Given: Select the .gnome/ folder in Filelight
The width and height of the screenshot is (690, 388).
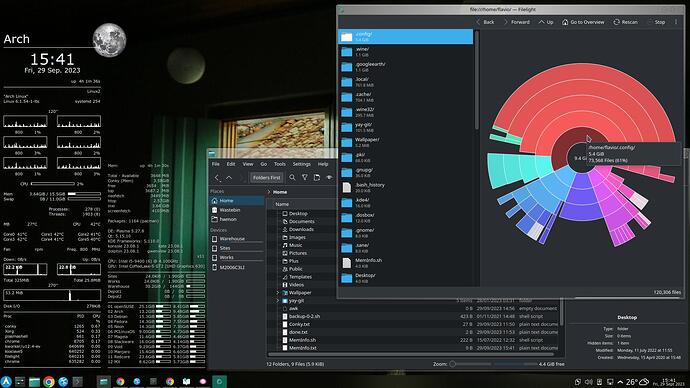Looking at the screenshot, I should pos(405,233).
